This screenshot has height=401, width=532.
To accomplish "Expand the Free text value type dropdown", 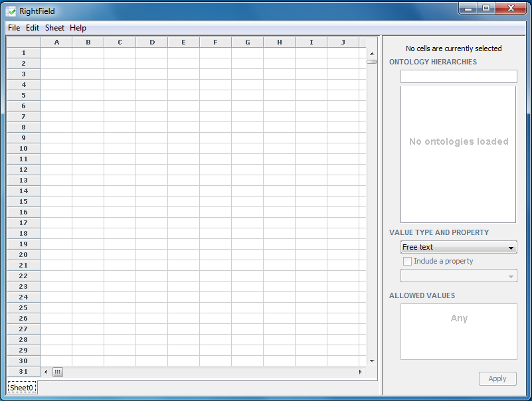I will (x=458, y=247).
